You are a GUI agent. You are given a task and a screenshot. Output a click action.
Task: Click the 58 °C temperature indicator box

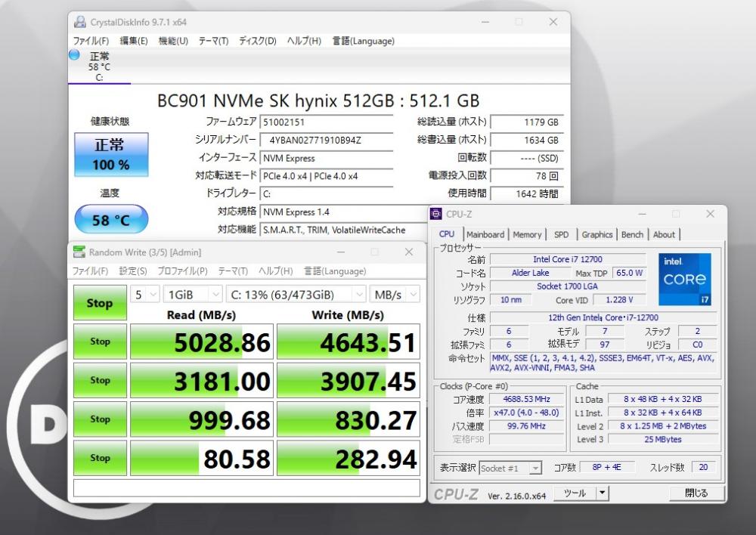tap(111, 221)
